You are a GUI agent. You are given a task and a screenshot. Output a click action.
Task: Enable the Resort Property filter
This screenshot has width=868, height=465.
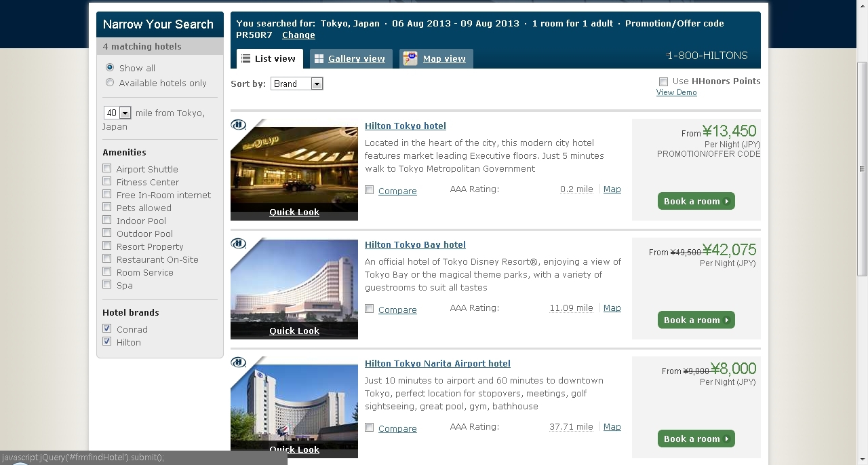click(x=107, y=246)
